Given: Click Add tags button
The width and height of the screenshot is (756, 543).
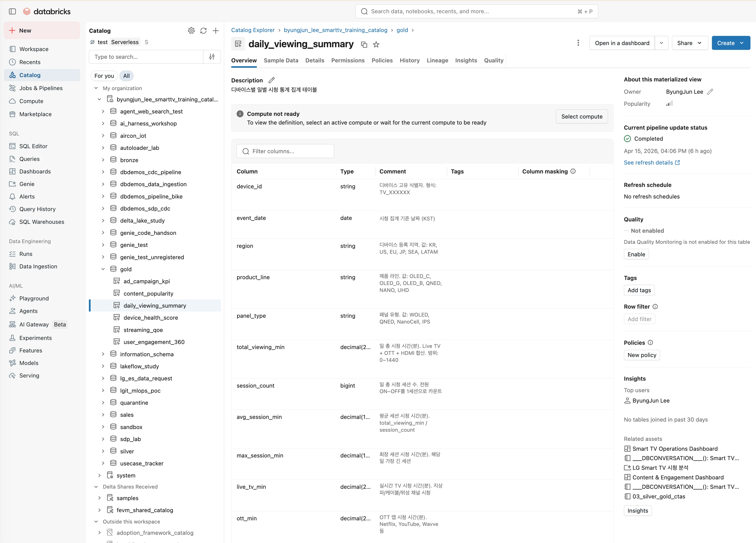Looking at the screenshot, I should [x=639, y=290].
